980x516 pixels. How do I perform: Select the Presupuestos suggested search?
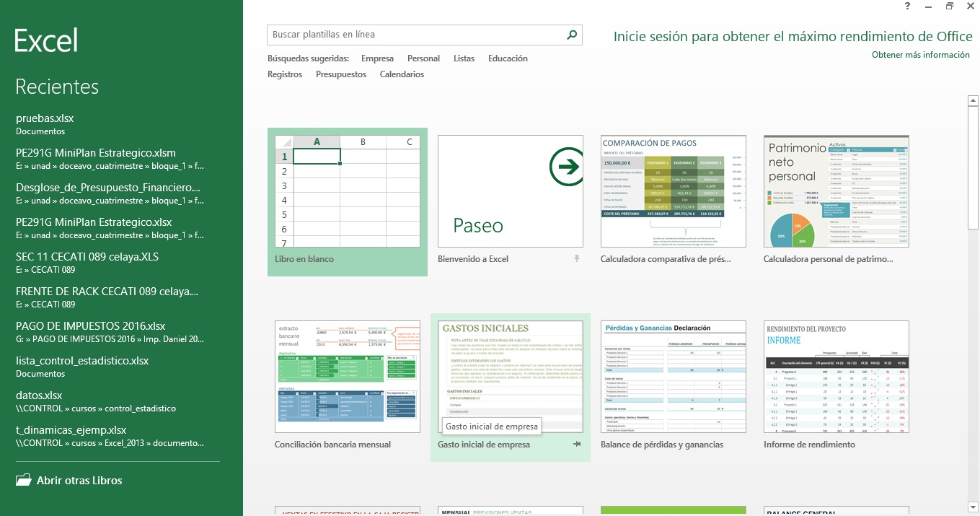click(341, 74)
